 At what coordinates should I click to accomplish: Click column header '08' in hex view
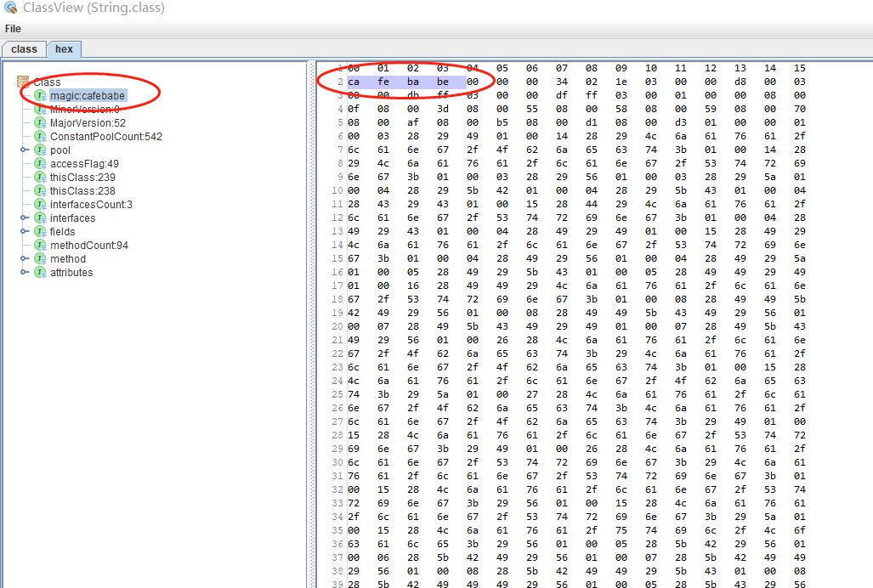click(x=592, y=68)
